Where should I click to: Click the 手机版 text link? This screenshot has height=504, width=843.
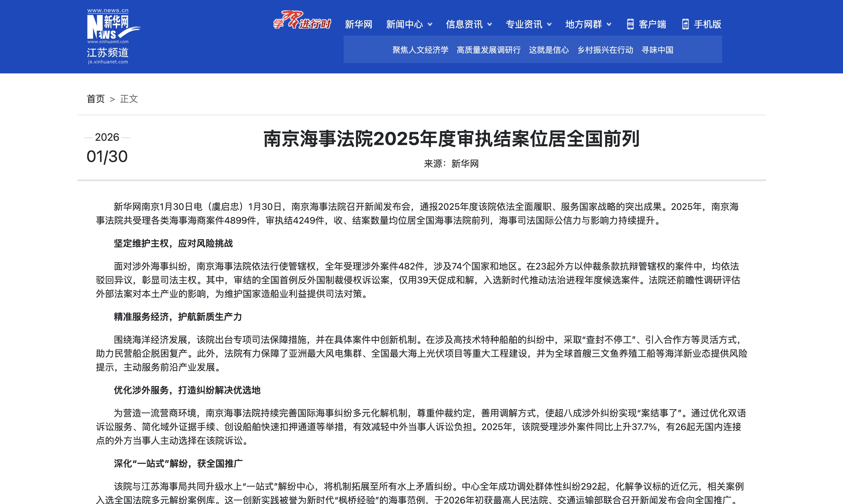coord(707,24)
